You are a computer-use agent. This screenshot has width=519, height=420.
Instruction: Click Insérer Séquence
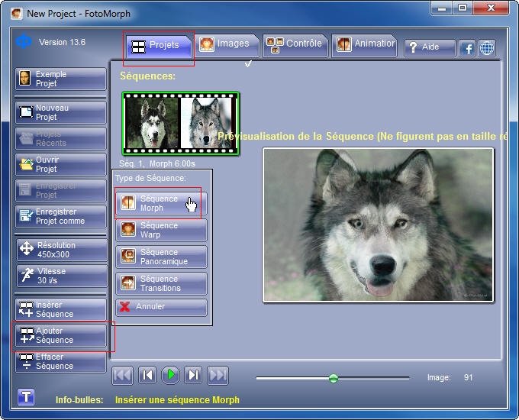tap(61, 309)
